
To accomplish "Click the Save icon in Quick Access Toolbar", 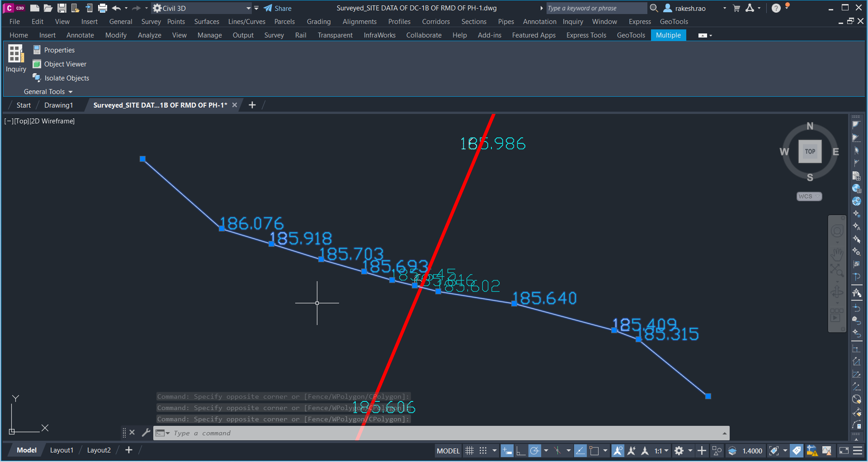I will coord(61,8).
